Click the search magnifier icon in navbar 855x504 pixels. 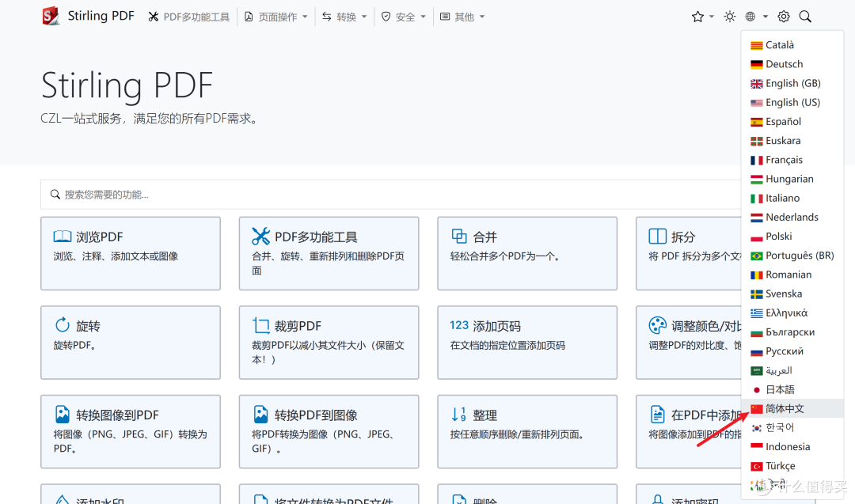click(805, 17)
